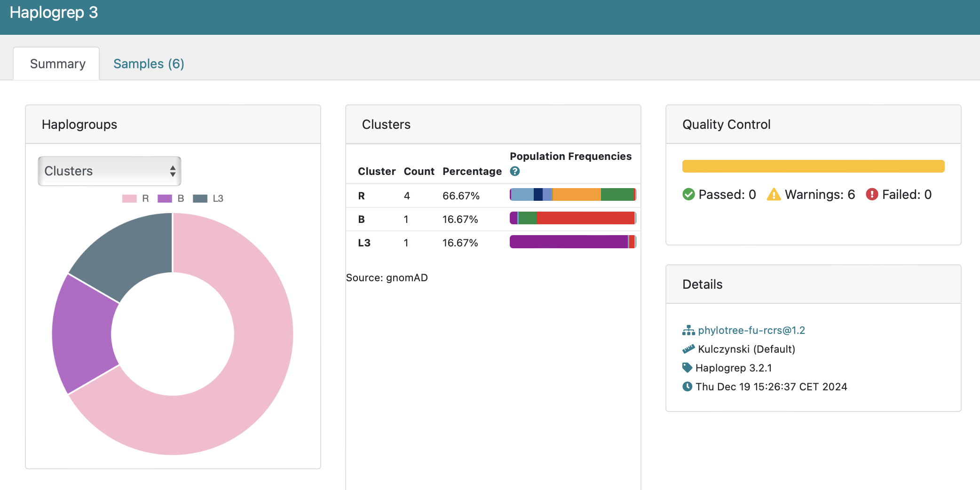Toggle B legend item in chart
This screenshot has height=490, width=980.
click(x=171, y=198)
